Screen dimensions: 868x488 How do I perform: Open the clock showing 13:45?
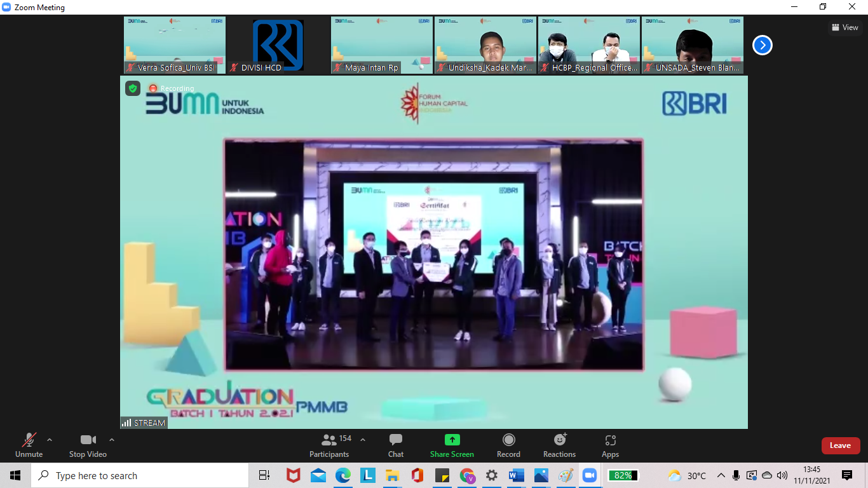click(x=812, y=475)
